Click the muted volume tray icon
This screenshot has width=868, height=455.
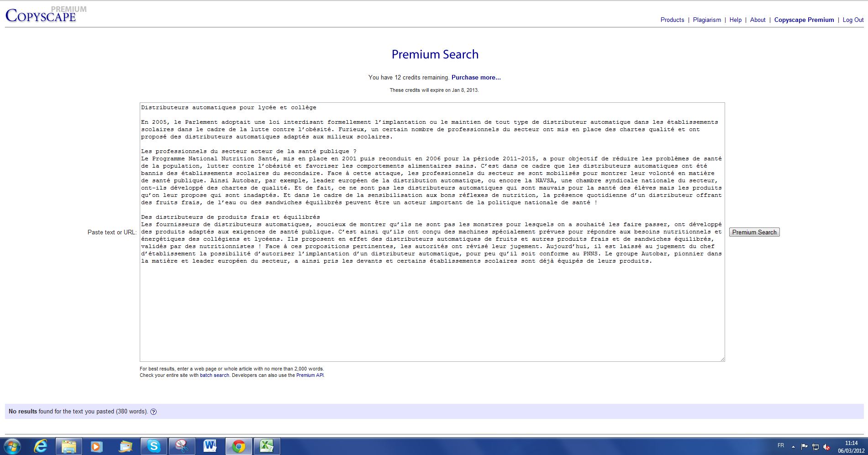pos(826,447)
